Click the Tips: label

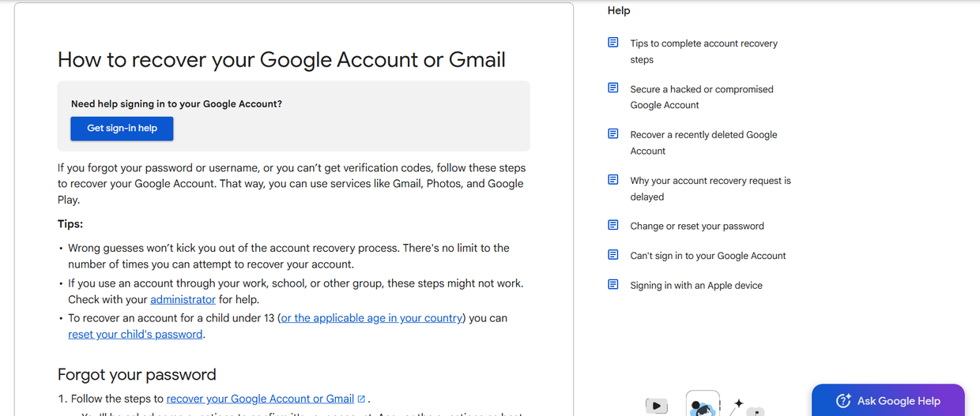coord(70,224)
